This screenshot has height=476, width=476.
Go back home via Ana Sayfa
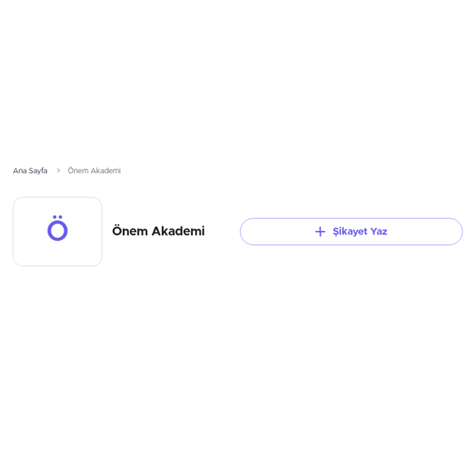coord(30,171)
